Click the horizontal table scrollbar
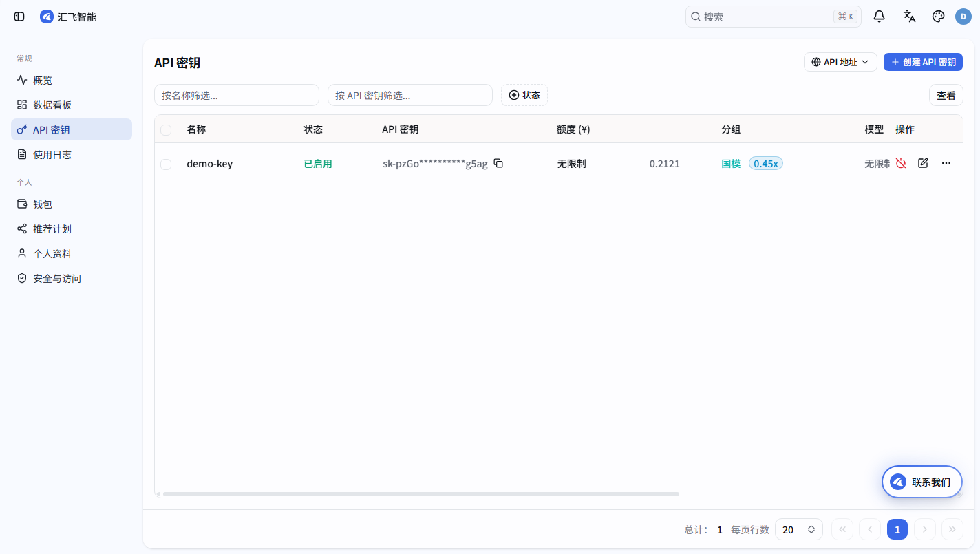Screen dimensions: 980x554 [x=420, y=494]
